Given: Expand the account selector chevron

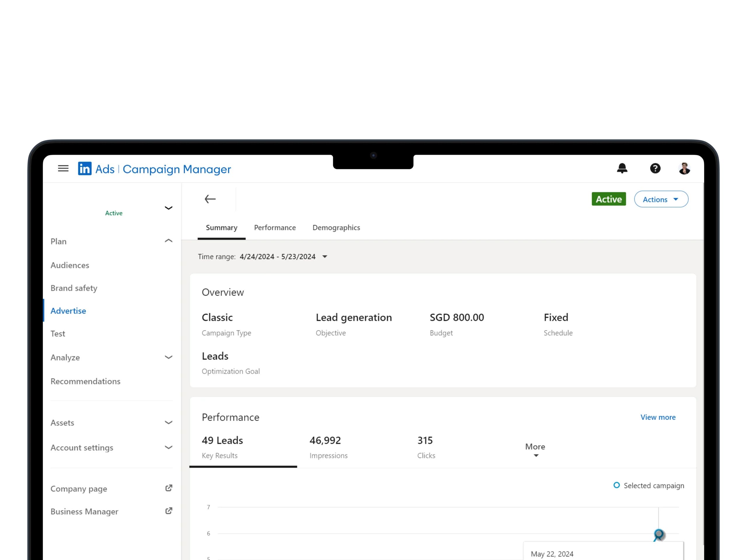Looking at the screenshot, I should click(169, 208).
